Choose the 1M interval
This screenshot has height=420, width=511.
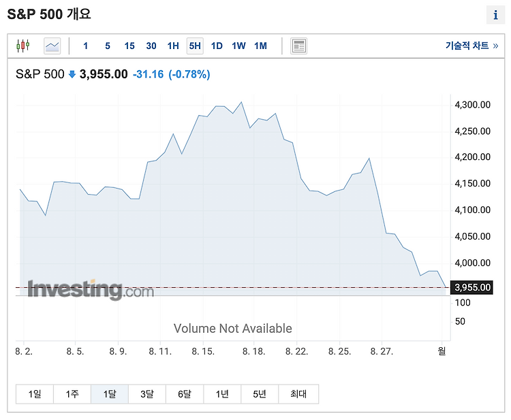(x=260, y=46)
